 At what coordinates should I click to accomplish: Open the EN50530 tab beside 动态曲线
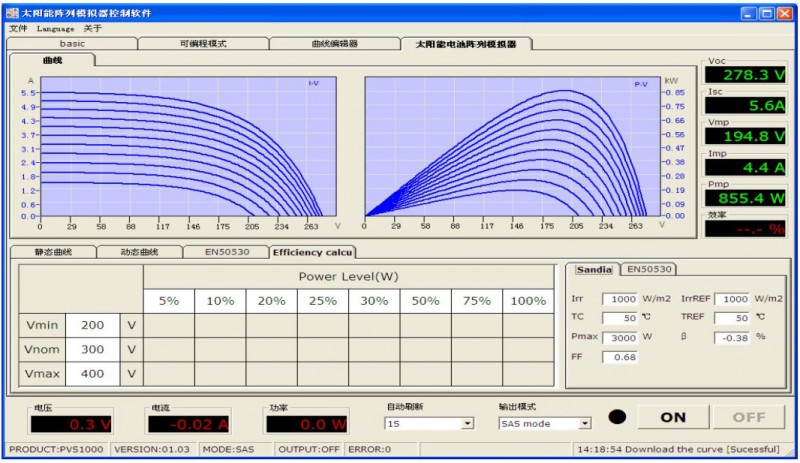227,252
